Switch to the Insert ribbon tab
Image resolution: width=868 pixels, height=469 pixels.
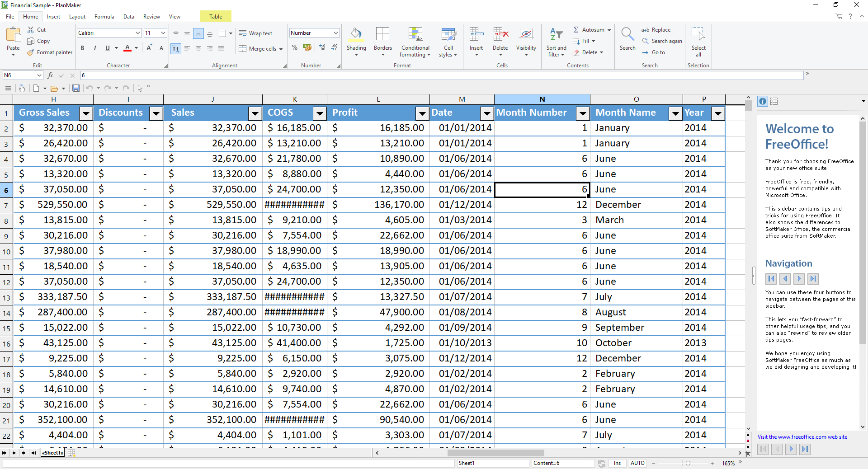point(53,17)
